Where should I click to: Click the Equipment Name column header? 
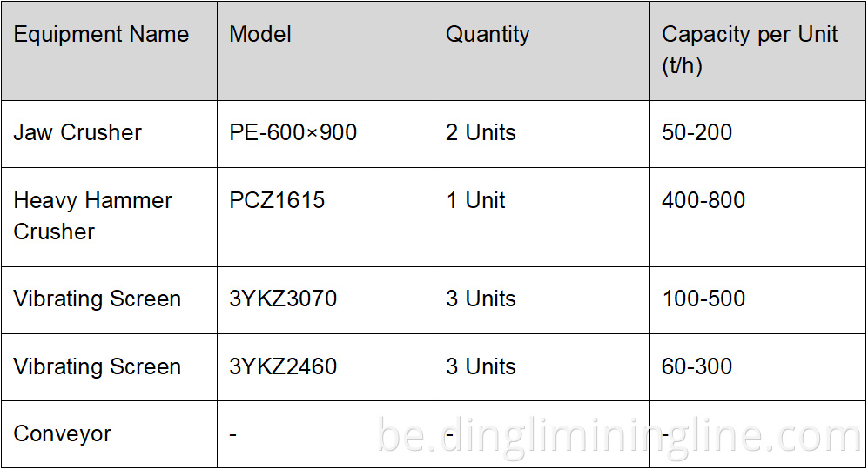tap(101, 35)
